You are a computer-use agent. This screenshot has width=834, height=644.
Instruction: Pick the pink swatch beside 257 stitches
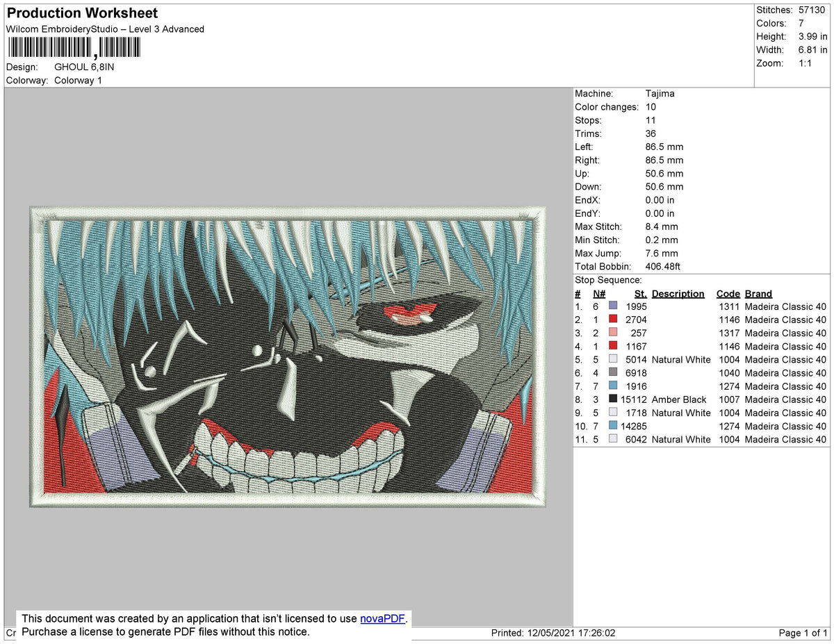pos(613,333)
